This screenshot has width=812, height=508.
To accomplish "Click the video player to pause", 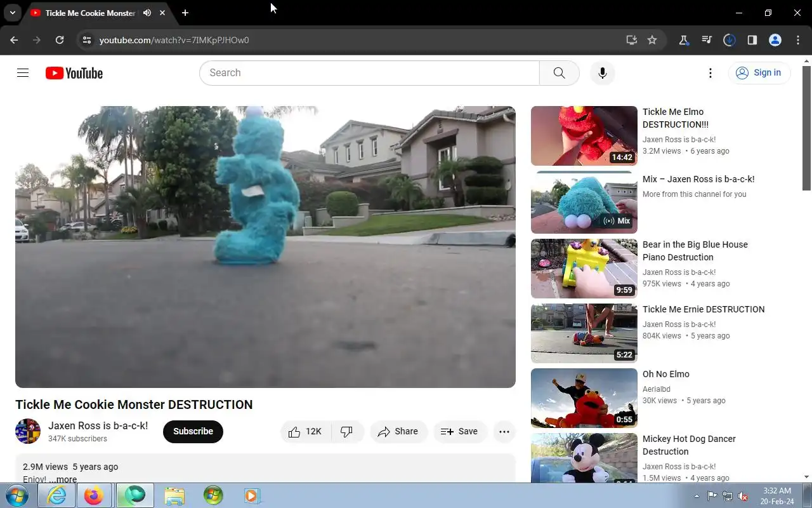I will 265,247.
